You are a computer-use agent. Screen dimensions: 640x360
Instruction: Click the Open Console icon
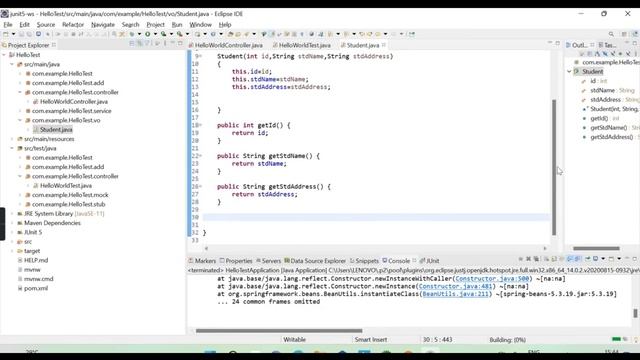611,259
